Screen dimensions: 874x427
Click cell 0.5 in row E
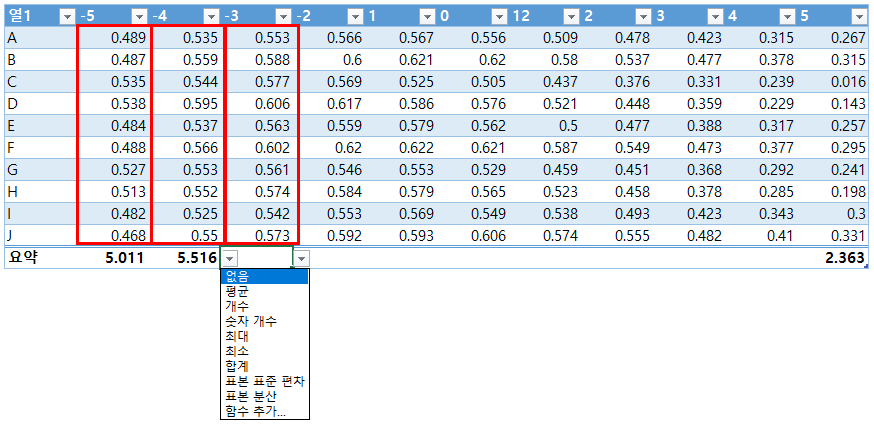click(568, 126)
